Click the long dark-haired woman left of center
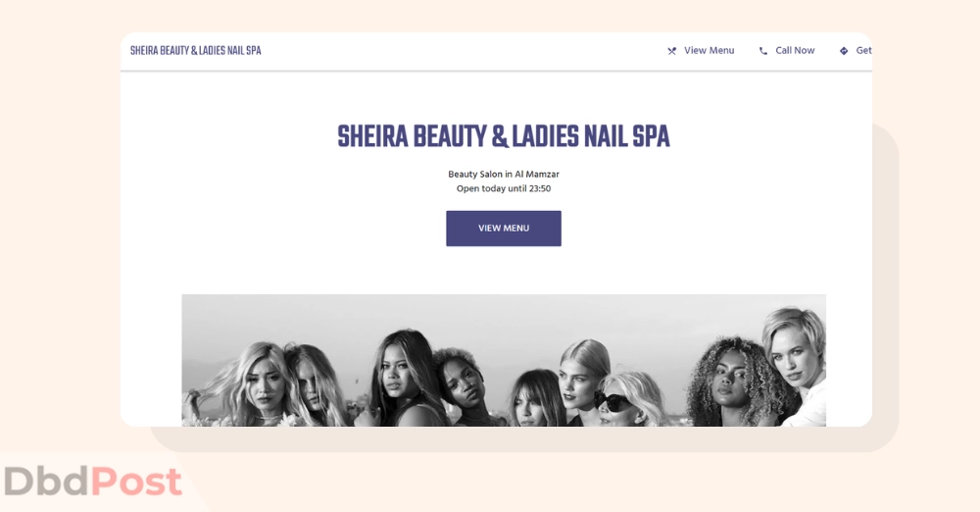 [x=403, y=378]
